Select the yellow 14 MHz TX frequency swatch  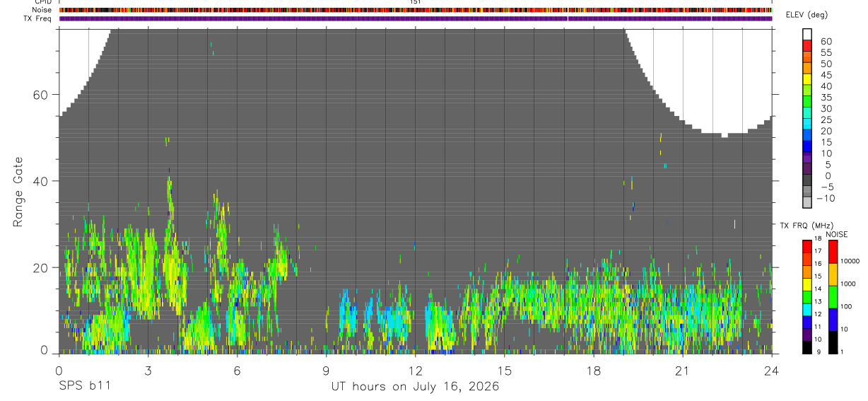pos(807,284)
